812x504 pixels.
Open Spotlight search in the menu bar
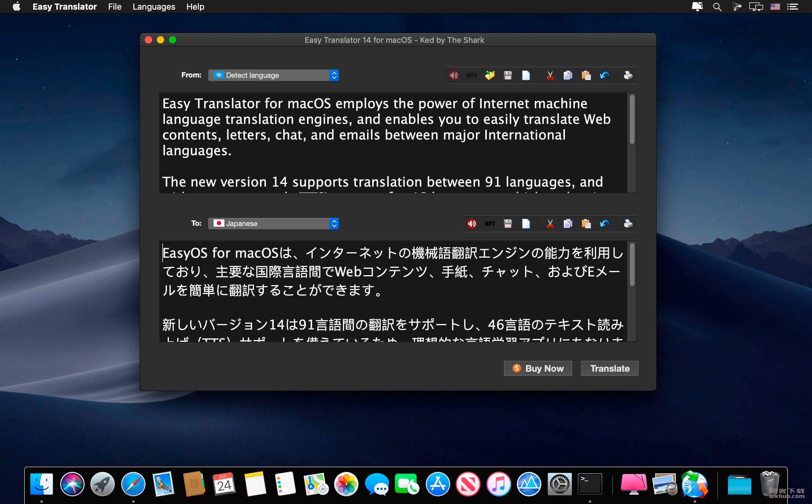[717, 7]
